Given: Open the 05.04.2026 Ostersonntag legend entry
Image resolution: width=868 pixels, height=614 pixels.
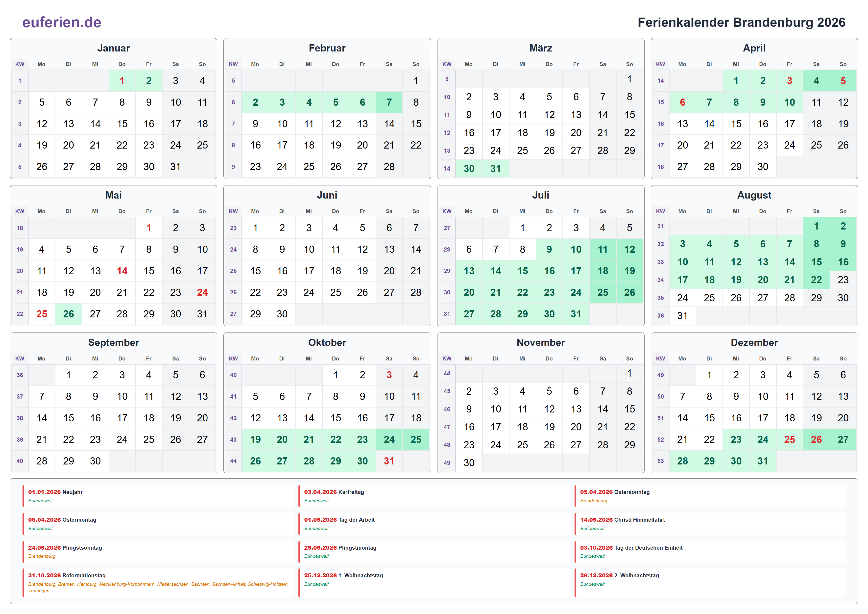Looking at the screenshot, I should [x=710, y=496].
